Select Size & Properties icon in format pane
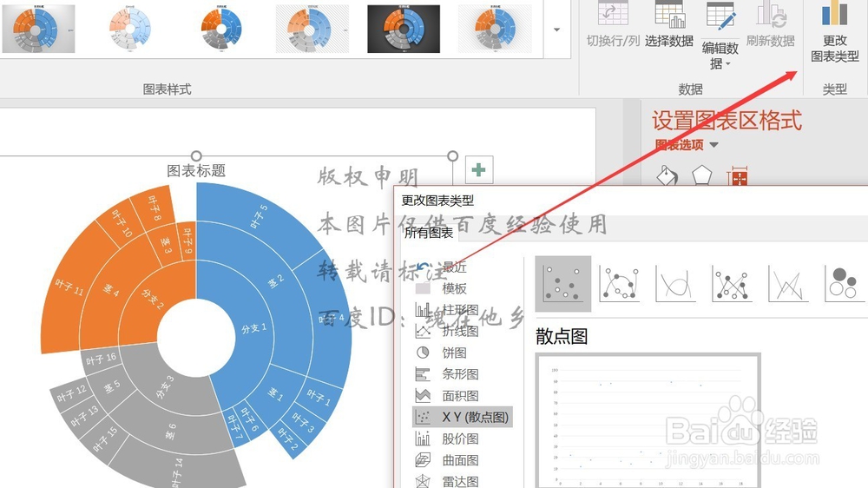 739,176
